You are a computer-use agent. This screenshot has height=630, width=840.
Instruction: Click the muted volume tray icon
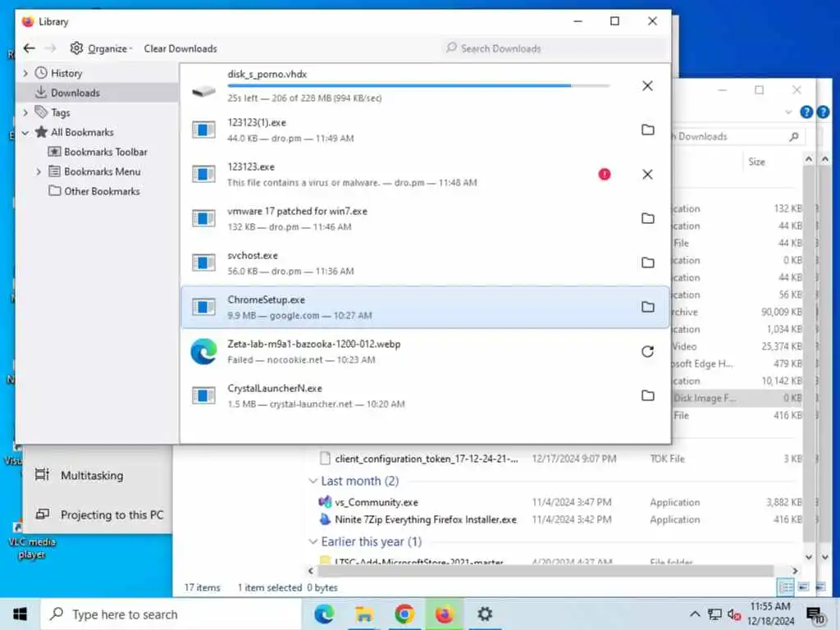734,614
